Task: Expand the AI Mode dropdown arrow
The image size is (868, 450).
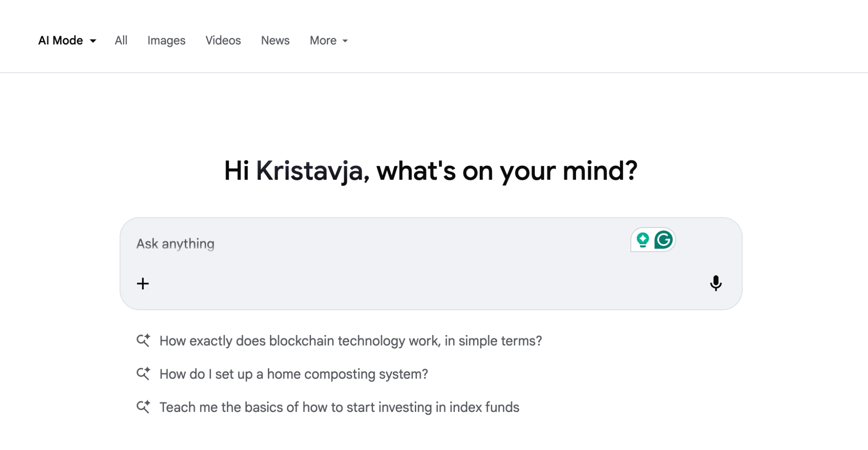Action: click(93, 41)
